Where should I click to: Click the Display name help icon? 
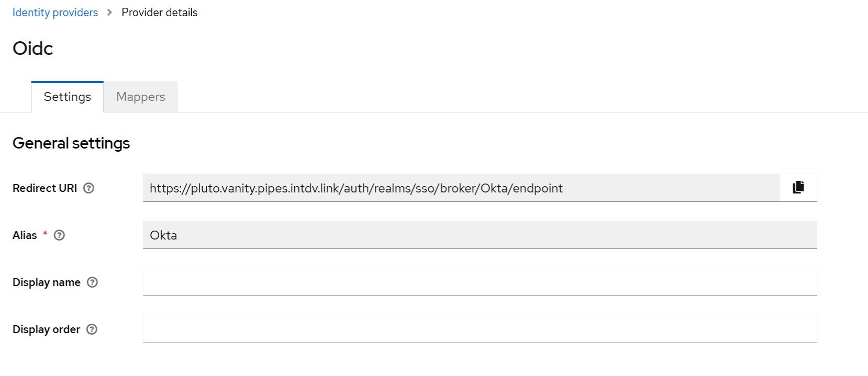pyautogui.click(x=92, y=282)
